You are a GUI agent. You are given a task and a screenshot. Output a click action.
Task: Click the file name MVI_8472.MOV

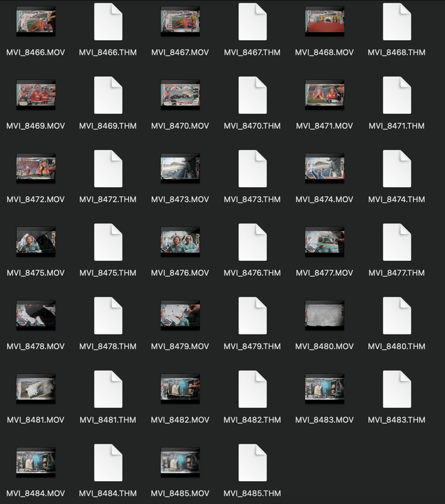[36, 199]
